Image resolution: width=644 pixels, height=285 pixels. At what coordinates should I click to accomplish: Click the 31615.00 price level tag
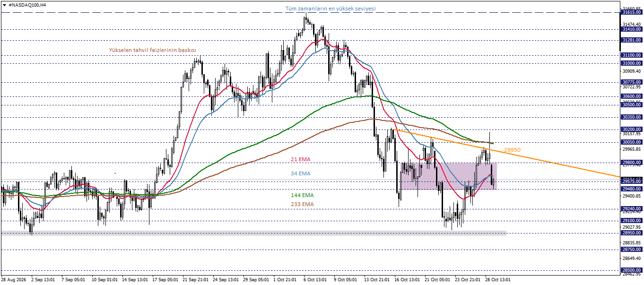[x=631, y=12]
